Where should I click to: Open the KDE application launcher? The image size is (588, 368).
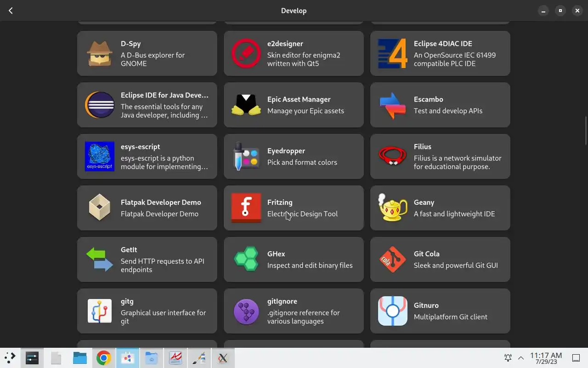click(x=10, y=358)
